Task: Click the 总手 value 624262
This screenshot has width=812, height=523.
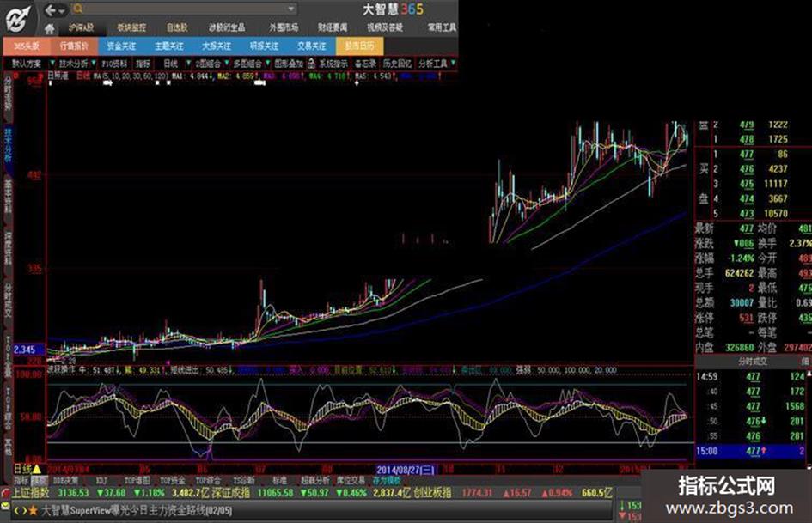Action: coord(739,273)
